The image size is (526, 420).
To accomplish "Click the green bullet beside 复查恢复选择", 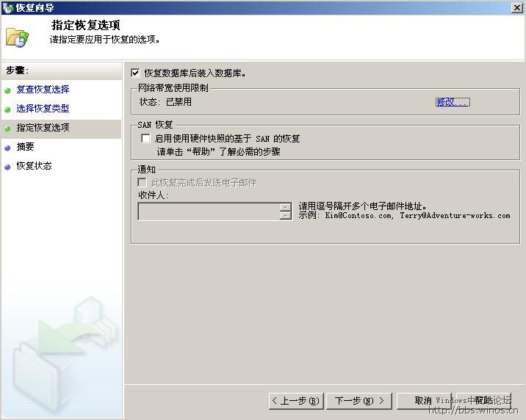I will (8, 90).
